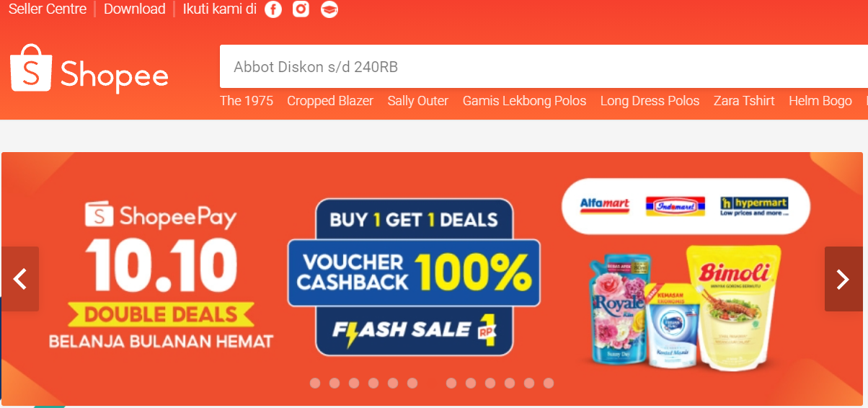Open Shopee's Facebook page icon
The width and height of the screenshot is (868, 408).
(x=273, y=9)
